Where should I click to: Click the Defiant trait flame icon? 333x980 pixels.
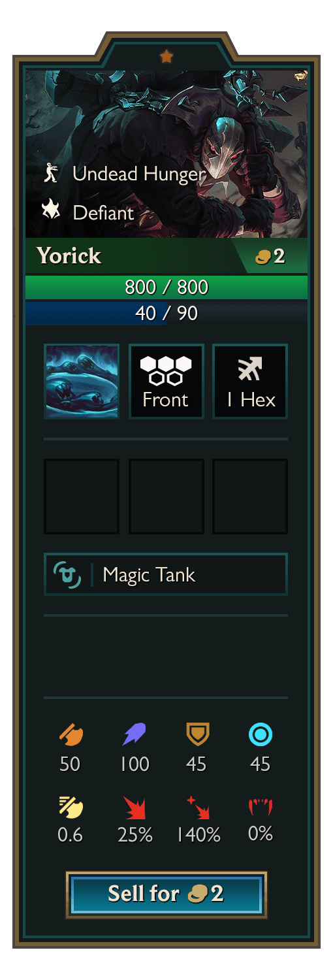pos(50,212)
